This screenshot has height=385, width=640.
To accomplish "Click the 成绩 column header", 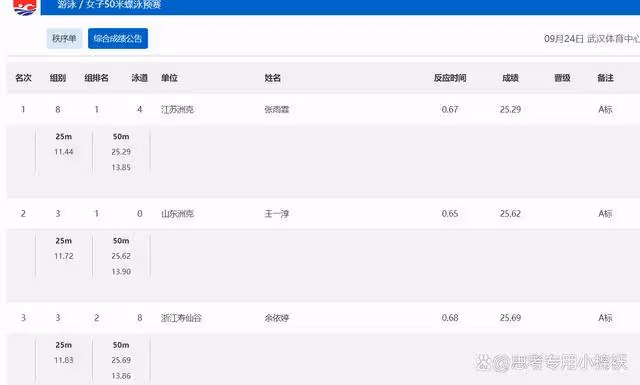I will click(510, 78).
